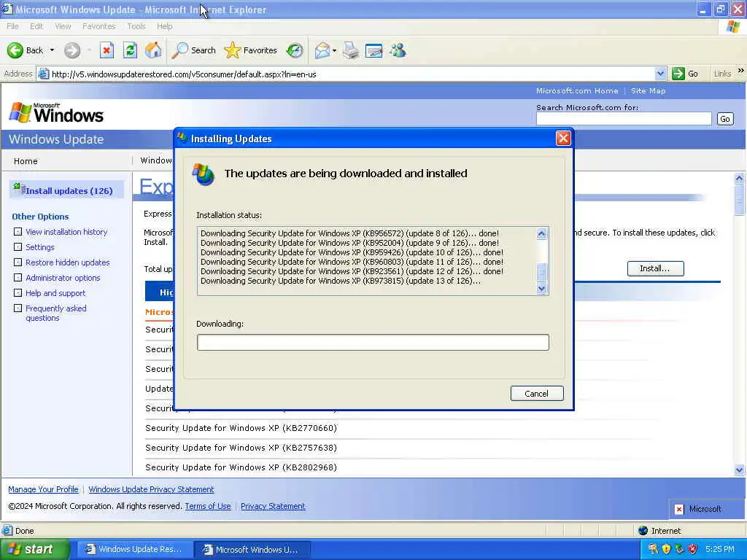The height and width of the screenshot is (560, 747).
Task: Click the Home tab on Windows Update page
Action: click(26, 161)
